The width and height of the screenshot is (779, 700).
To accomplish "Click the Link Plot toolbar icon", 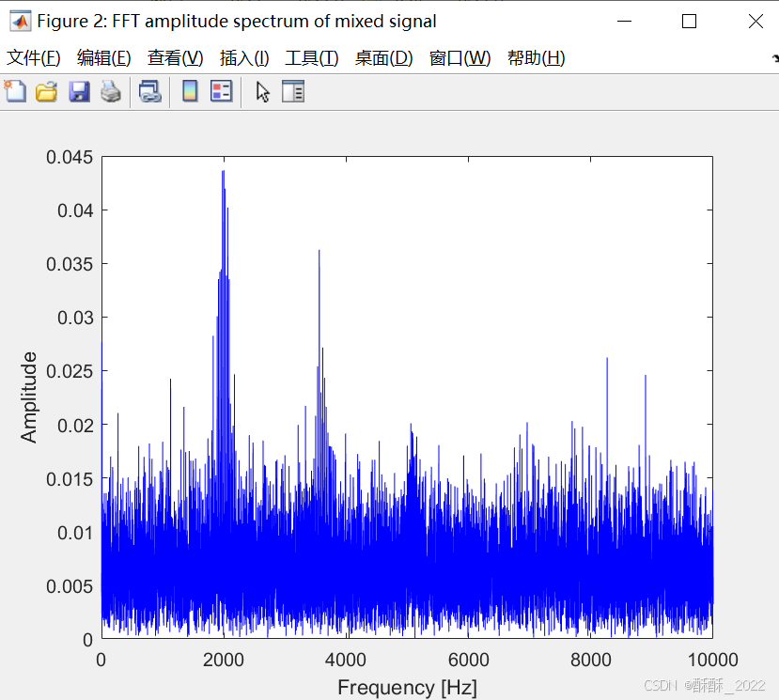I will (x=150, y=92).
